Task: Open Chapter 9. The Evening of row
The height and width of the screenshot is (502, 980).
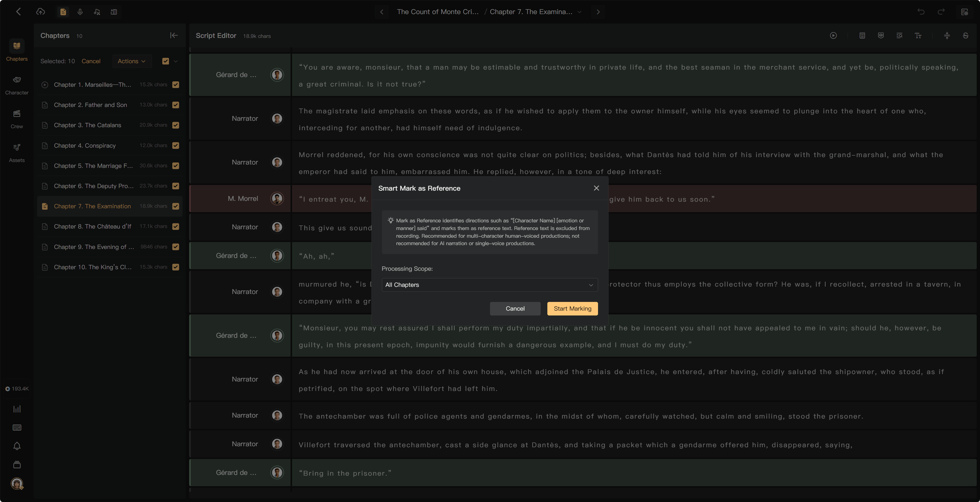Action: pos(110,247)
